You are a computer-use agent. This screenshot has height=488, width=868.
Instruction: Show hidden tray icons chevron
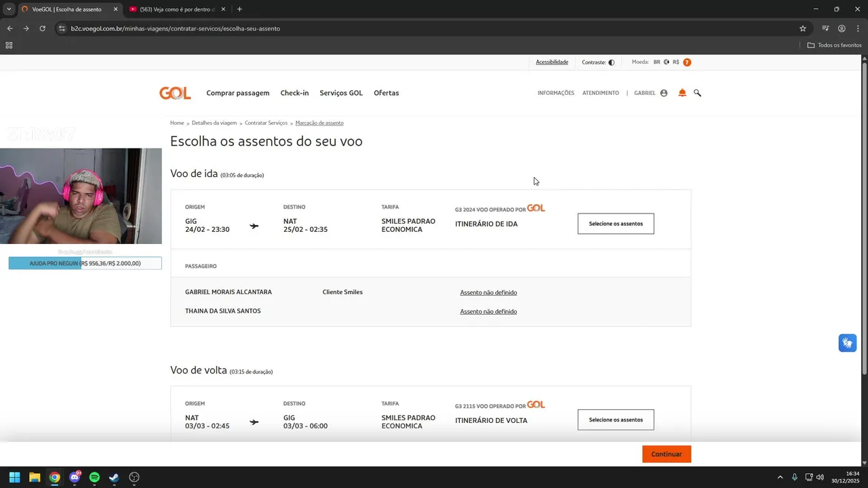click(x=780, y=477)
